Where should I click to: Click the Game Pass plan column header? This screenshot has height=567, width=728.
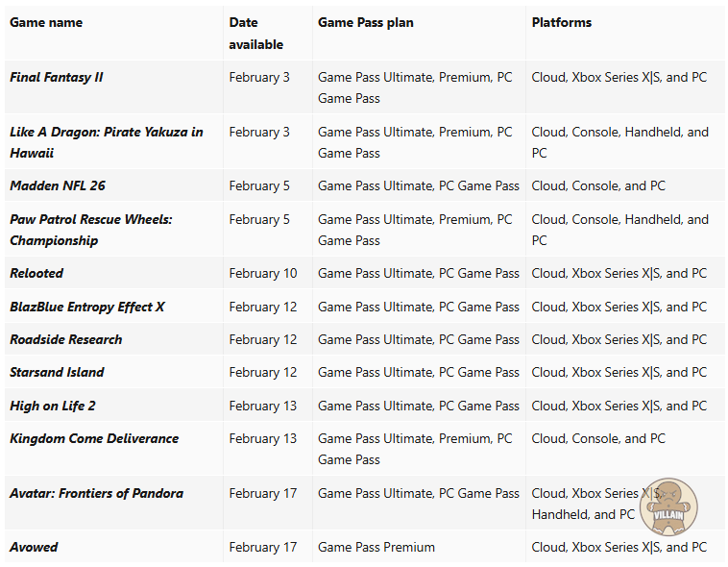click(x=365, y=22)
